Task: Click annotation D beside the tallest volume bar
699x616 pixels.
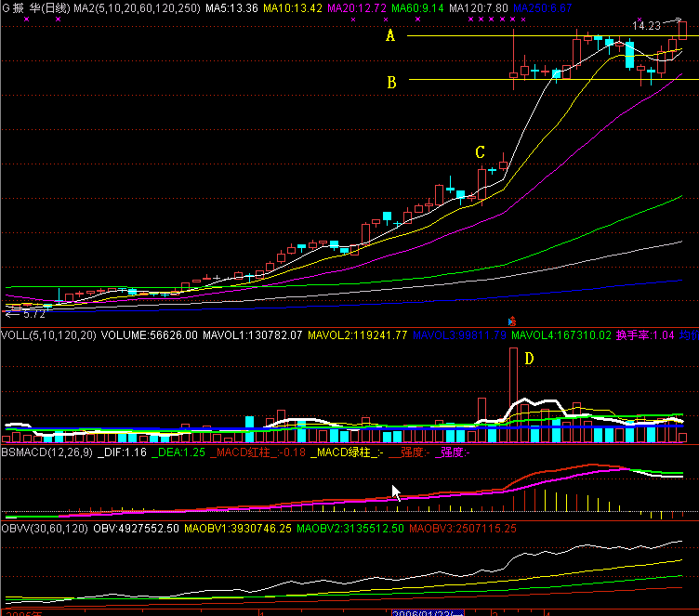Action: click(529, 358)
